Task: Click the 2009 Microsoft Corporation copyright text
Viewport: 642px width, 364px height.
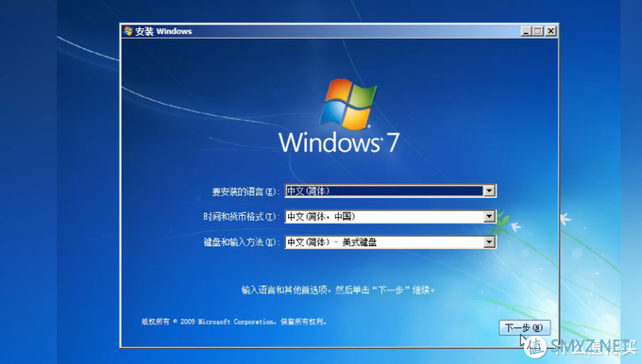Action: pyautogui.click(x=234, y=322)
